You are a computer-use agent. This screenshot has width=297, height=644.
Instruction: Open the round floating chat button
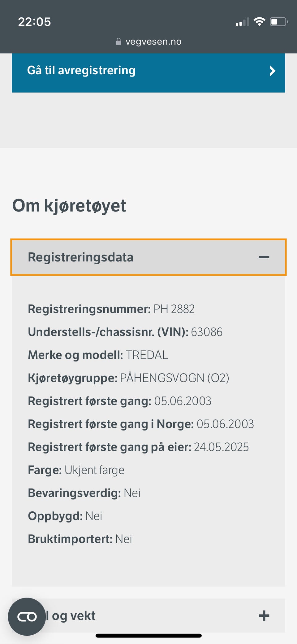coord(27,617)
